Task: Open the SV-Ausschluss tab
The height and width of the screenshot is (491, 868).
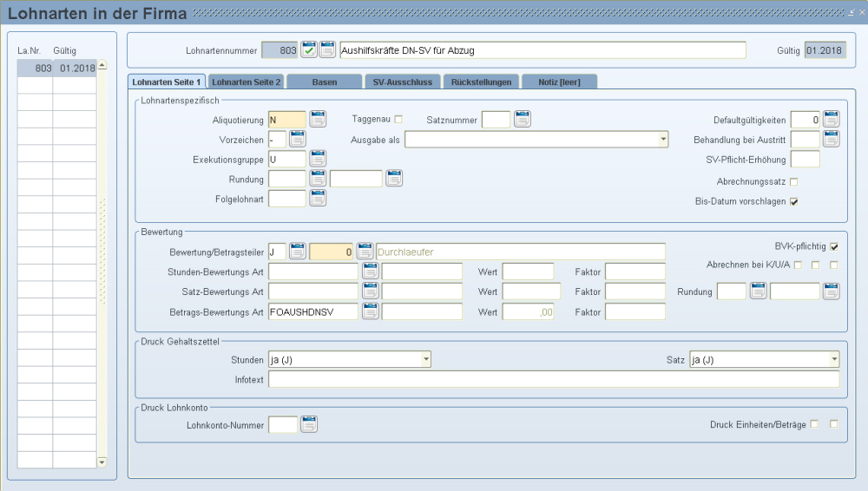Action: tap(403, 82)
